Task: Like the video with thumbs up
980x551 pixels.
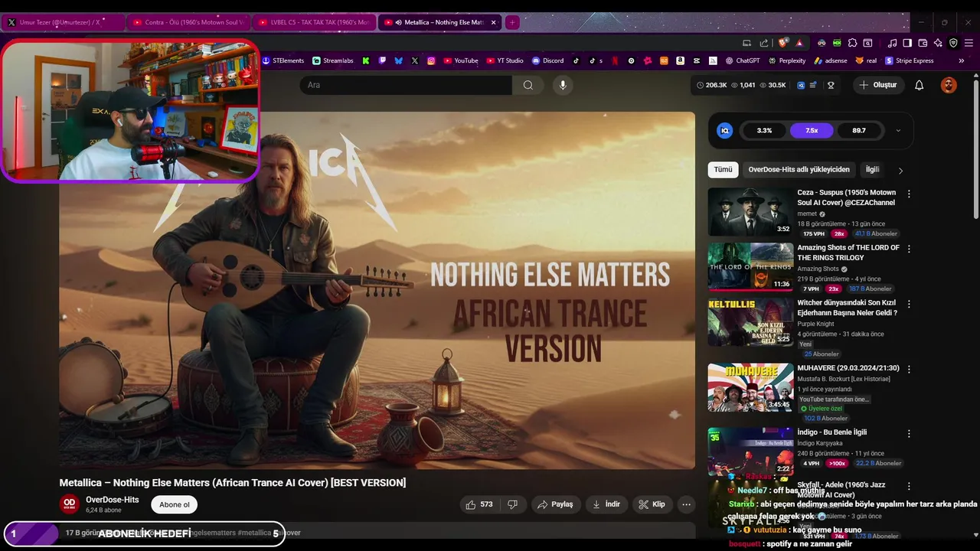Action: coord(479,504)
